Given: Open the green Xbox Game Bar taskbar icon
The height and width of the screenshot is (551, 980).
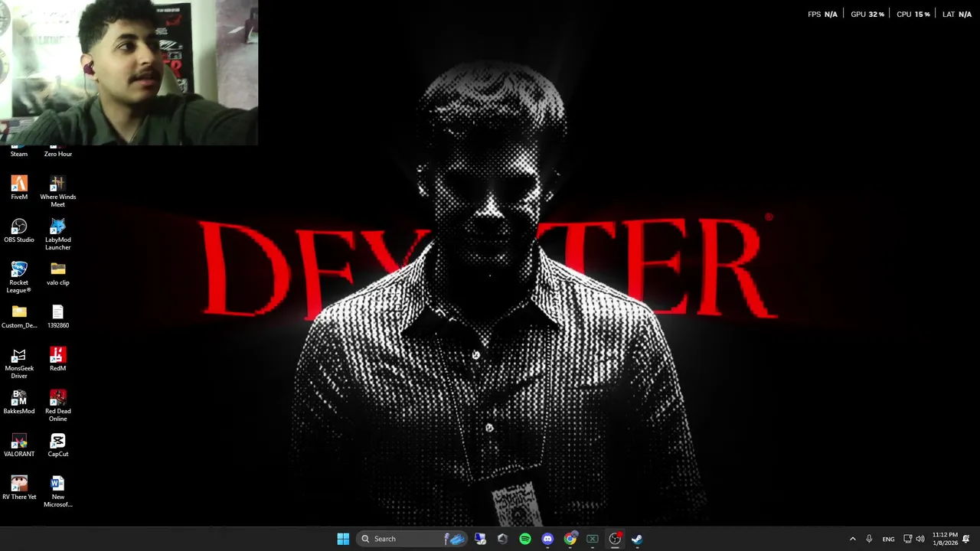Looking at the screenshot, I should tap(593, 539).
